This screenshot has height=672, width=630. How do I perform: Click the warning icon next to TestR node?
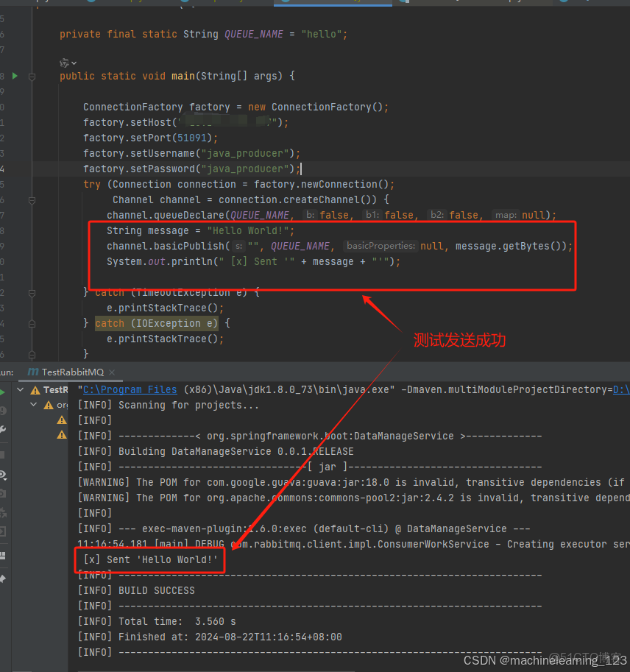pos(35,390)
